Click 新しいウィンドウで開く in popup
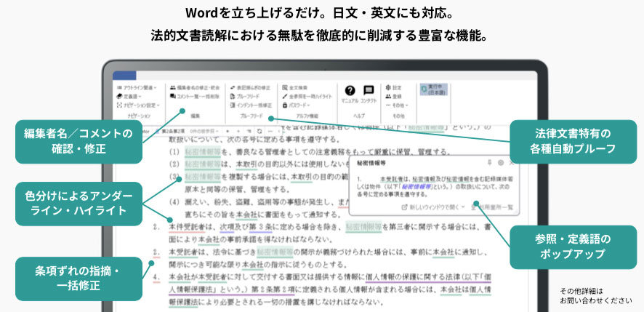The width and height of the screenshot is (644, 312). coord(430,207)
